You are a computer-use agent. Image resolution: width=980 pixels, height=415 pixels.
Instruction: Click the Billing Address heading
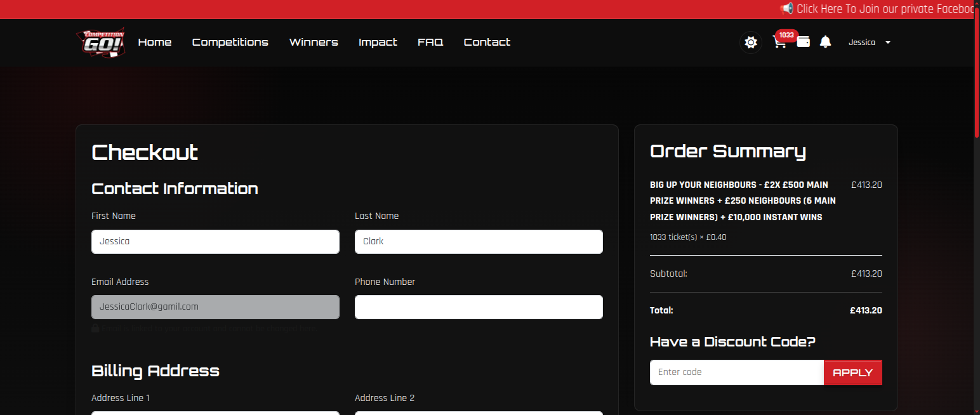tap(156, 371)
